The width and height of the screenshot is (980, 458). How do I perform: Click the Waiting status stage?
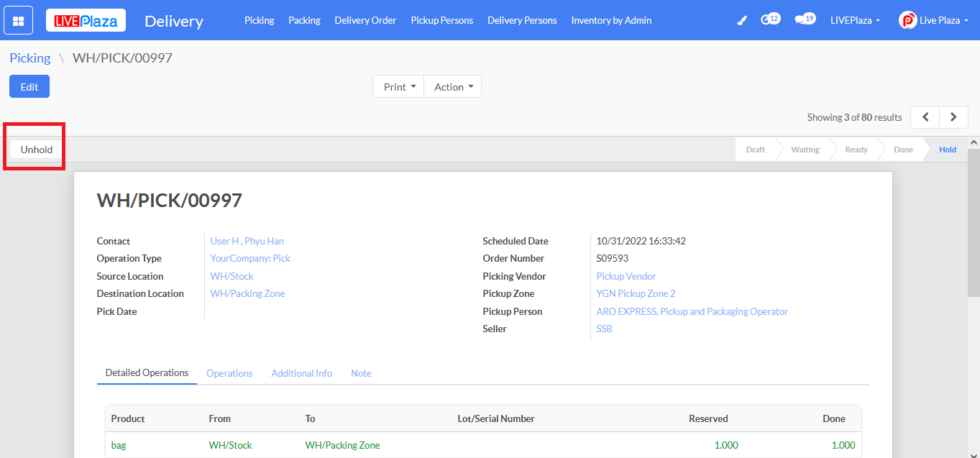pyautogui.click(x=805, y=150)
